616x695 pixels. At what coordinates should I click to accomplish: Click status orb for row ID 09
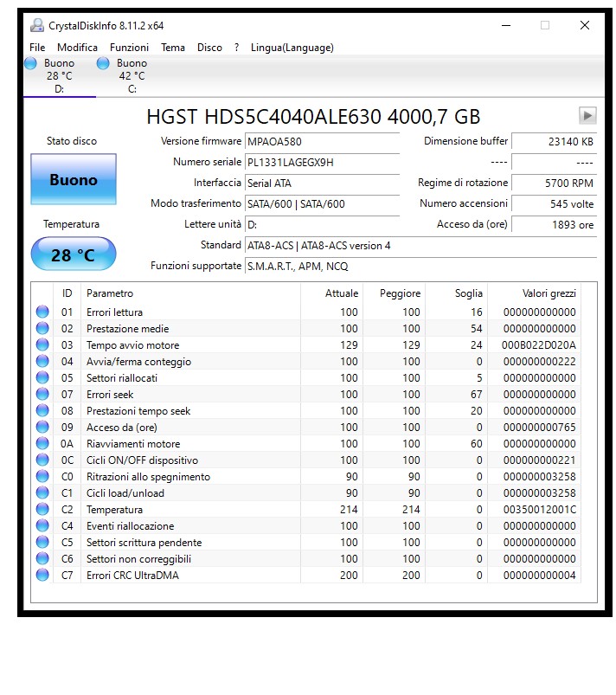42,427
